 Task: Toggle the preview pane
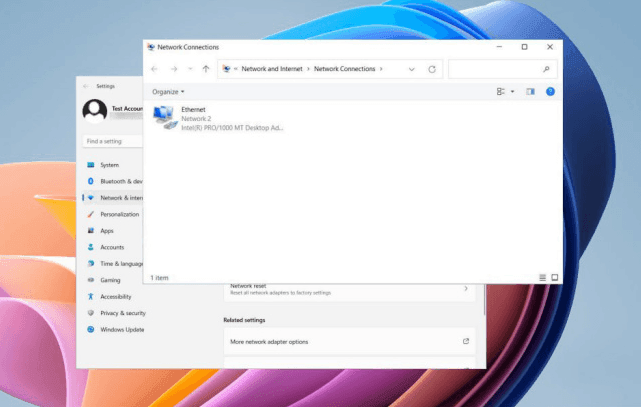[x=530, y=92]
